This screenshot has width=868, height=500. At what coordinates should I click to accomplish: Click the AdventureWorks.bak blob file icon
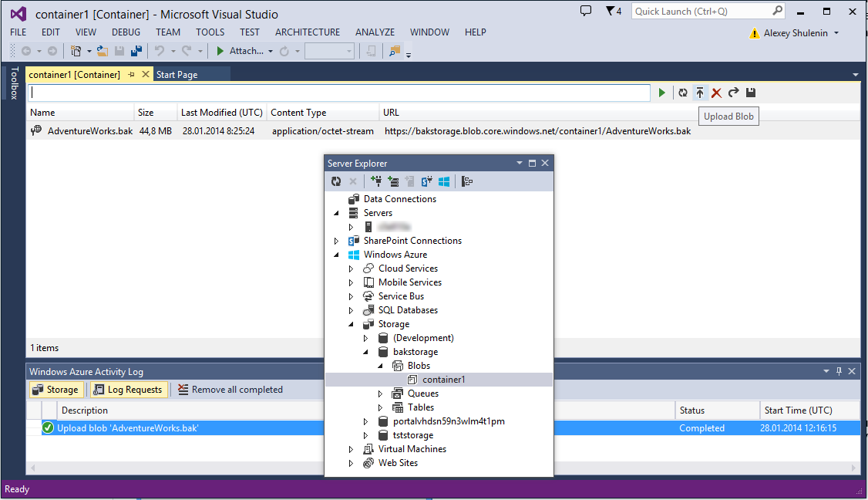(36, 131)
